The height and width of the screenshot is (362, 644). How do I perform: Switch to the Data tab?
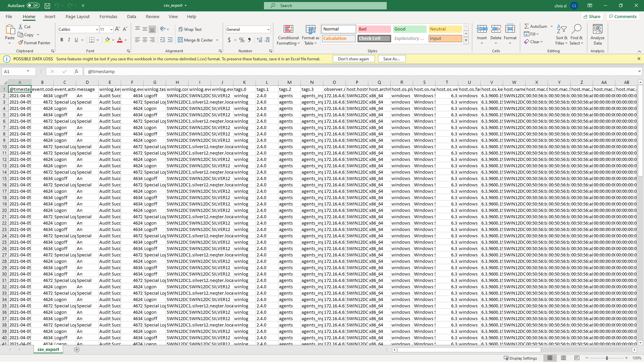[x=131, y=16]
